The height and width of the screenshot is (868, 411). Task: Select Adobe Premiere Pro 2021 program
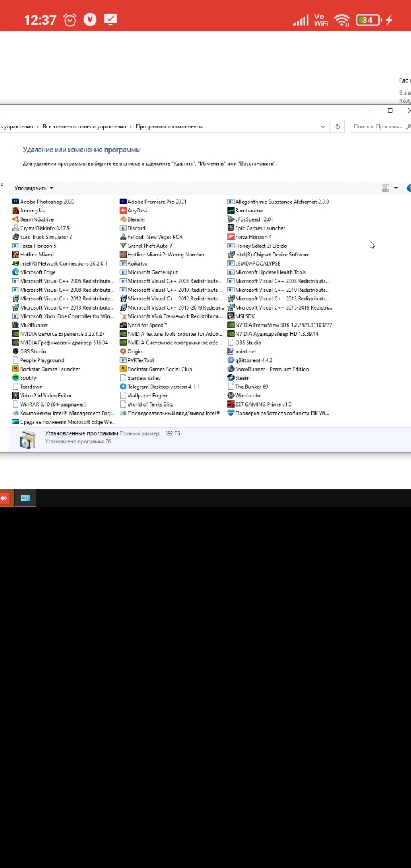153,202
